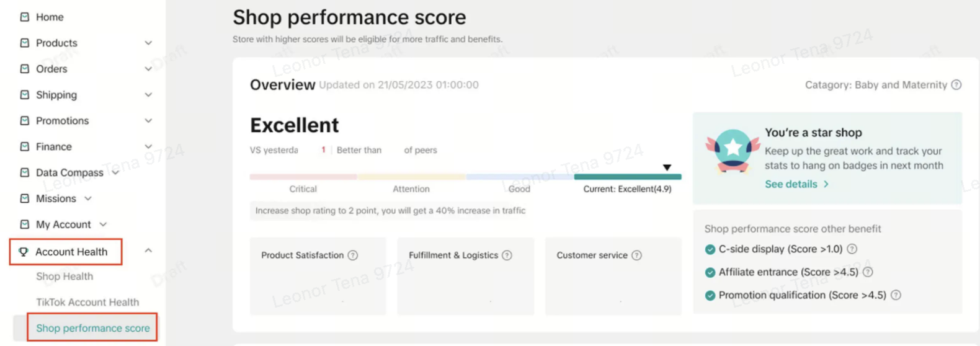The width and height of the screenshot is (980, 346).
Task: Click the help icon next to Affiliate entrance
Action: [x=868, y=272]
